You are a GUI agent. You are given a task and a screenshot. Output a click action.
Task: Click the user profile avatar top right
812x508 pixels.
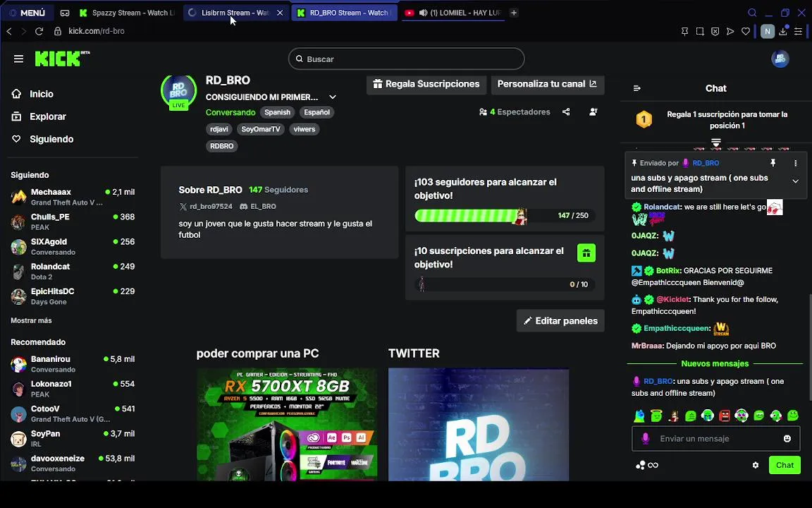780,59
